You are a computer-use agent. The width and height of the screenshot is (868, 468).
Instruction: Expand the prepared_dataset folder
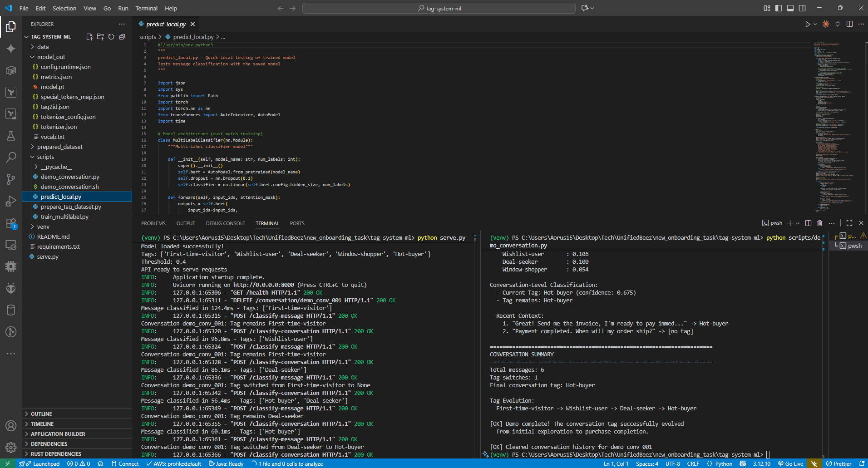[59, 147]
